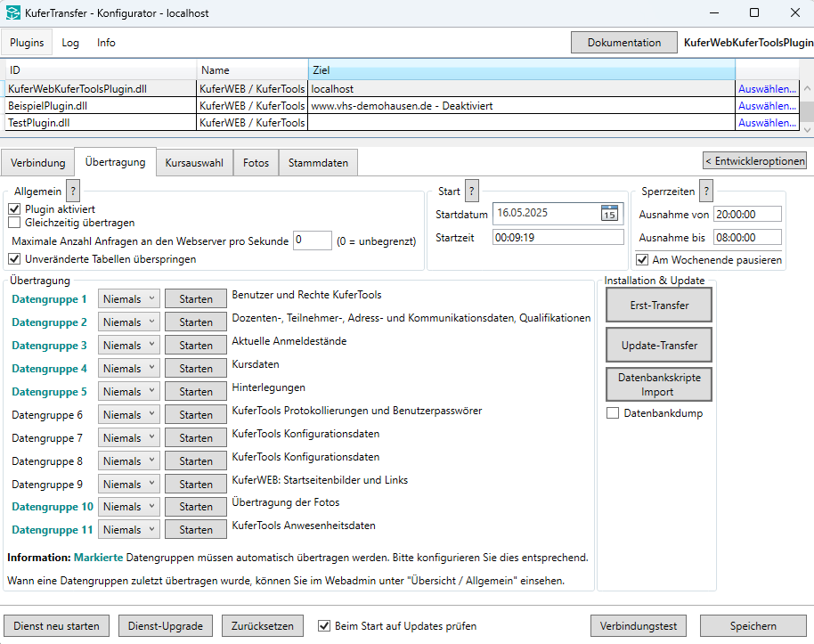Click Auswählen link for TestPlugin.dll row
The image size is (814, 644).
click(x=767, y=123)
